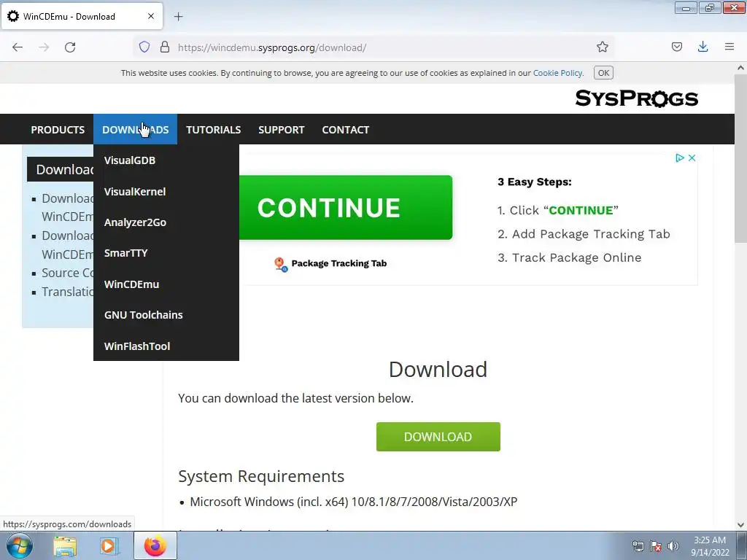Open the volume speaker tray icon
Screen dimensions: 747x560
[673, 546]
